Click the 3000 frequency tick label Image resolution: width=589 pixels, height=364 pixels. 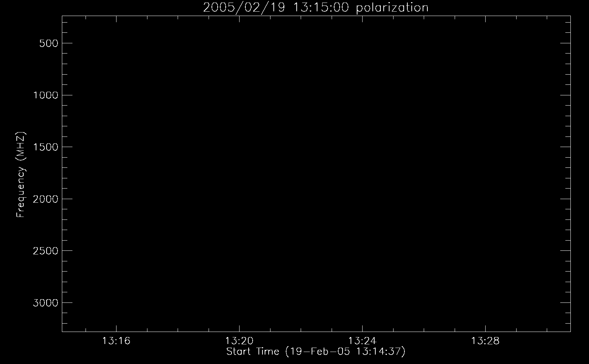(x=46, y=303)
